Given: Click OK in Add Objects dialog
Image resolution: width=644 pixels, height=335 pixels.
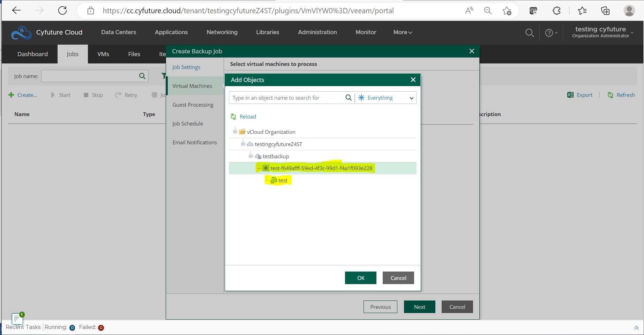Looking at the screenshot, I should tap(361, 278).
